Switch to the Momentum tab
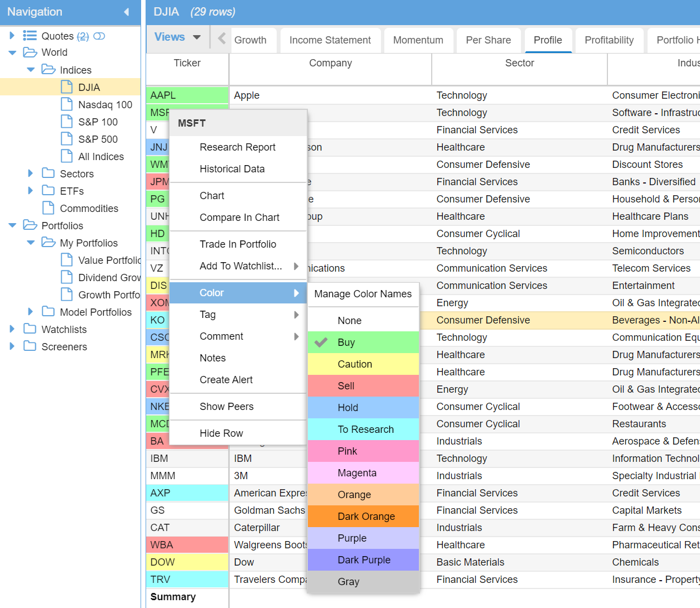The height and width of the screenshot is (608, 700). pos(418,40)
